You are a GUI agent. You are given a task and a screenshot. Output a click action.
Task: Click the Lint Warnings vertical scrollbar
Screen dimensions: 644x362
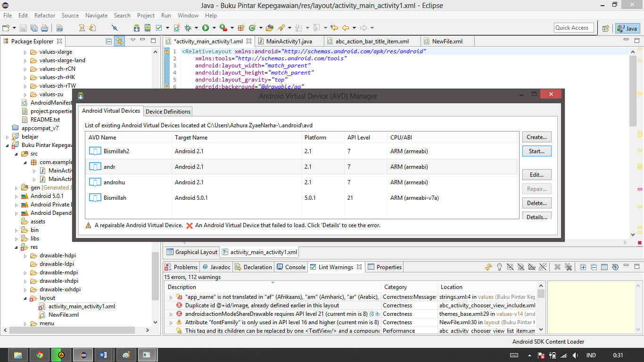[x=541, y=308]
